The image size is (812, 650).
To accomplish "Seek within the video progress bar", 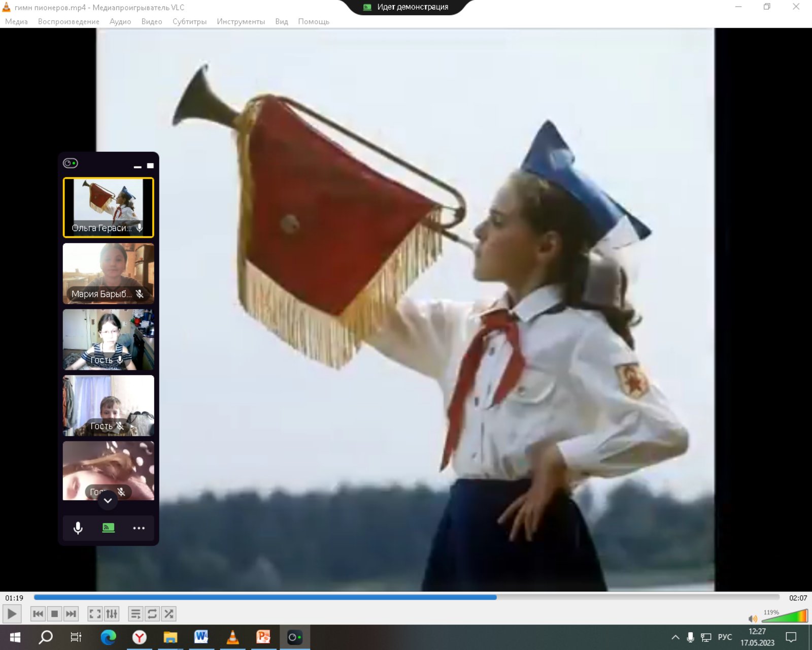I will pos(407,597).
